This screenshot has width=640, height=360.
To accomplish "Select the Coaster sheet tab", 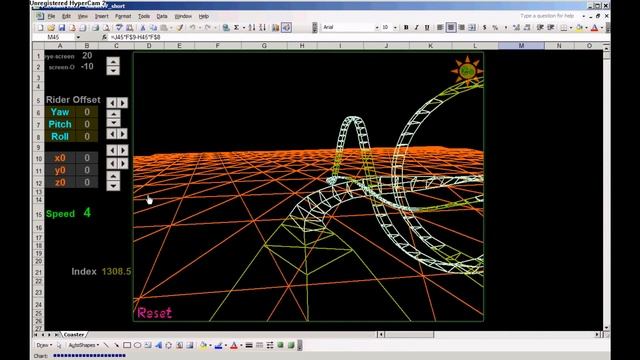I will pos(74,335).
